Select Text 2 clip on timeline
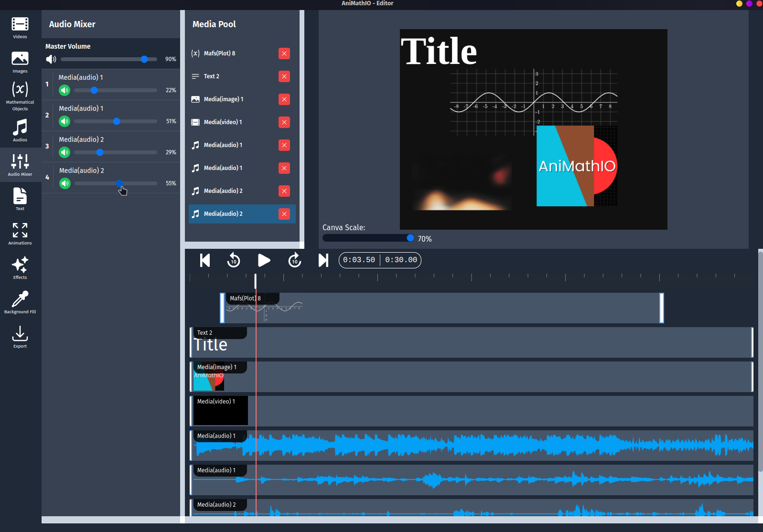Viewport: 763px width, 532px height. [x=472, y=342]
